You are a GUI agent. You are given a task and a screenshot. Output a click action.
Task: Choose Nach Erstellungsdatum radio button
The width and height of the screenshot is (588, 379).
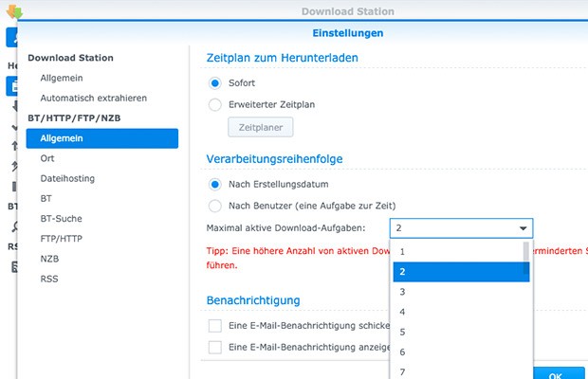tap(215, 184)
